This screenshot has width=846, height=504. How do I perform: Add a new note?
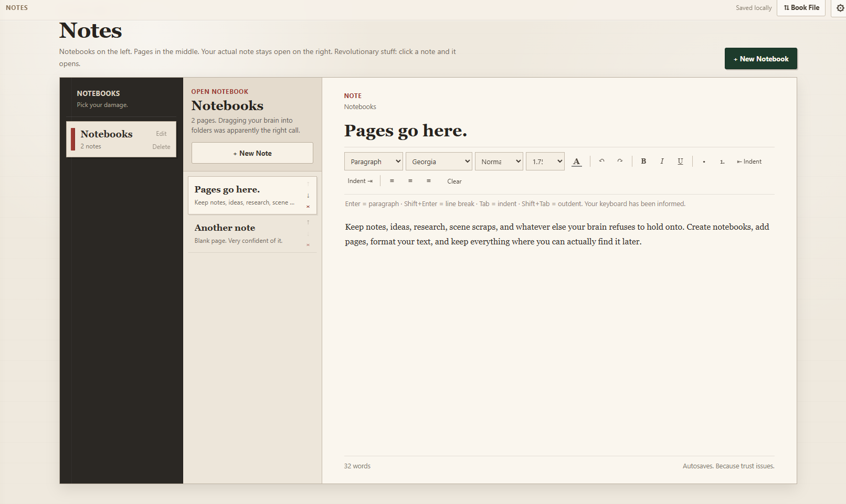252,153
